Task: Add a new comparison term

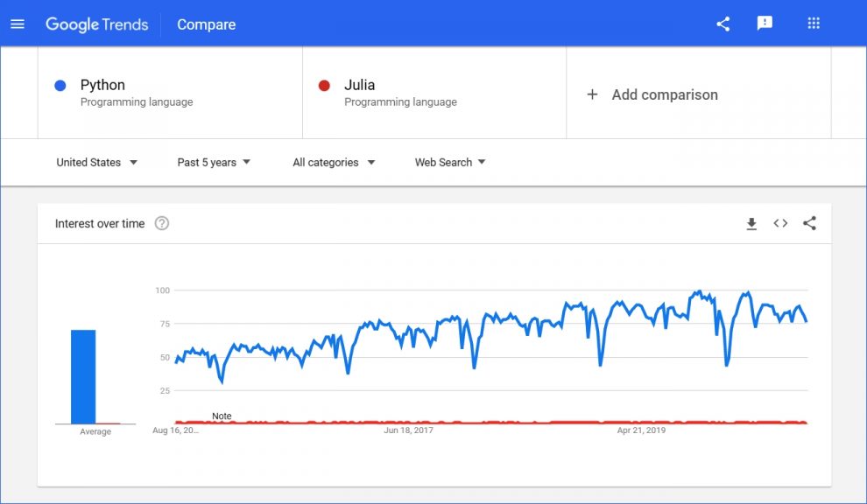Action: (652, 94)
